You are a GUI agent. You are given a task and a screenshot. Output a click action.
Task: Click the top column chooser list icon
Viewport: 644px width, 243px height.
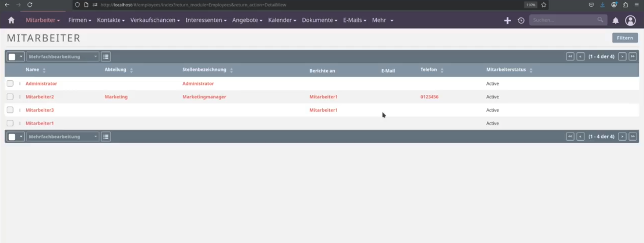tap(106, 57)
